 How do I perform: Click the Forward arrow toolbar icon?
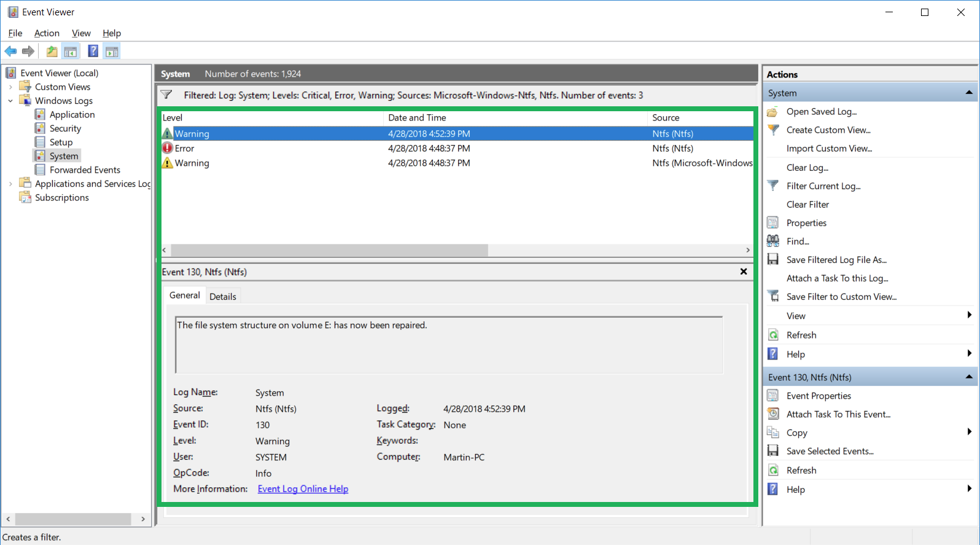(x=28, y=51)
